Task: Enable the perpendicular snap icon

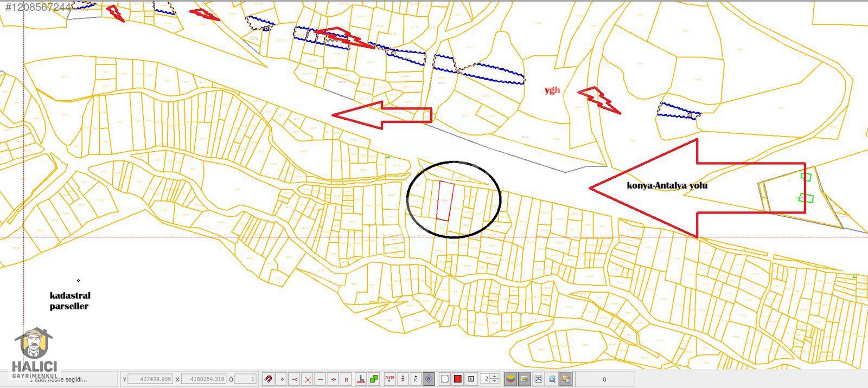Action: [360, 379]
